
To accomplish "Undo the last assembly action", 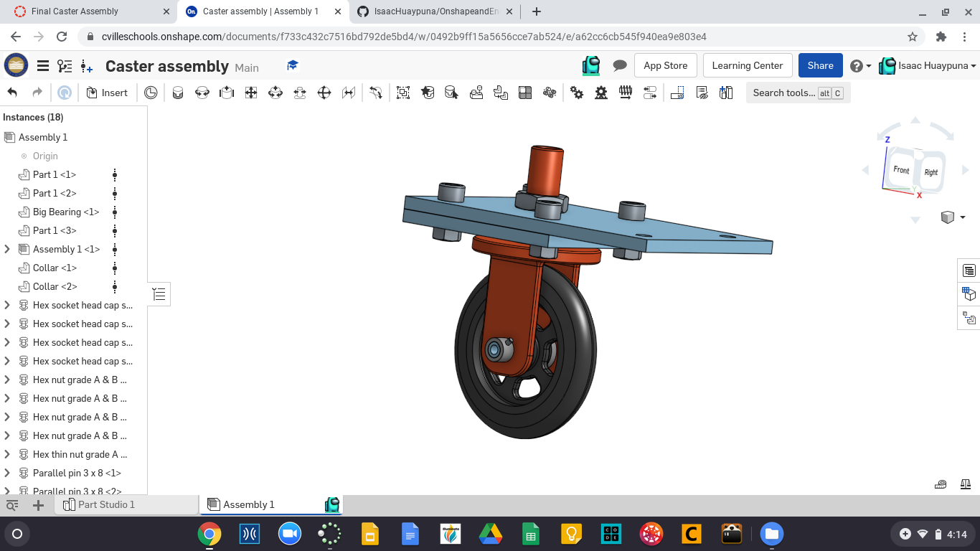I will click(12, 93).
